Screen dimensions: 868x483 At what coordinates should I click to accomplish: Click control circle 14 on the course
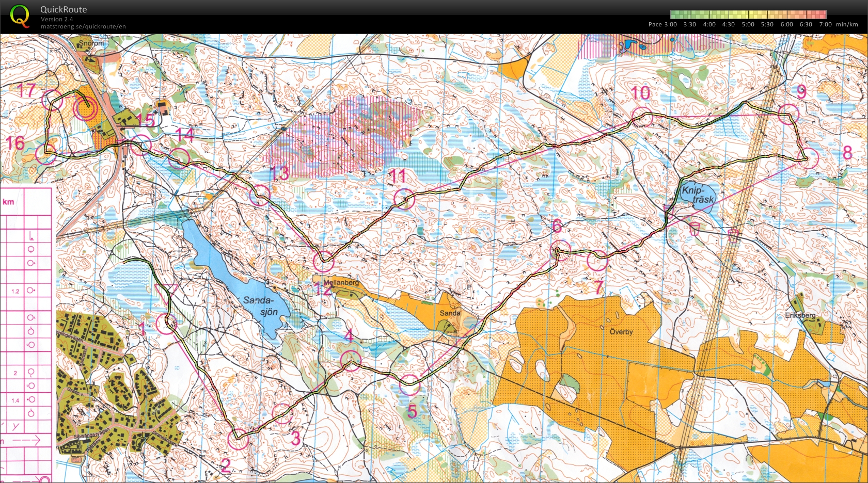pyautogui.click(x=179, y=158)
